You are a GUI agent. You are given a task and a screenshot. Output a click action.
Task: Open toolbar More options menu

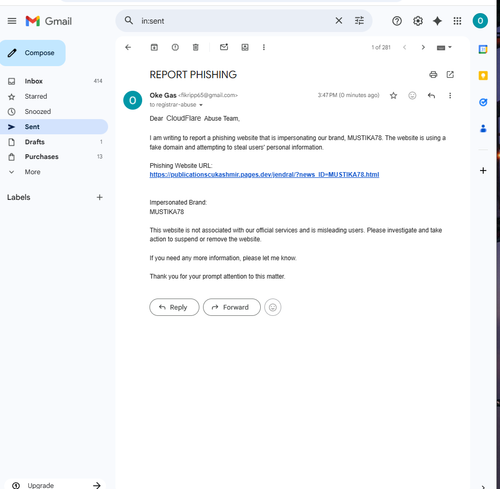(x=264, y=47)
